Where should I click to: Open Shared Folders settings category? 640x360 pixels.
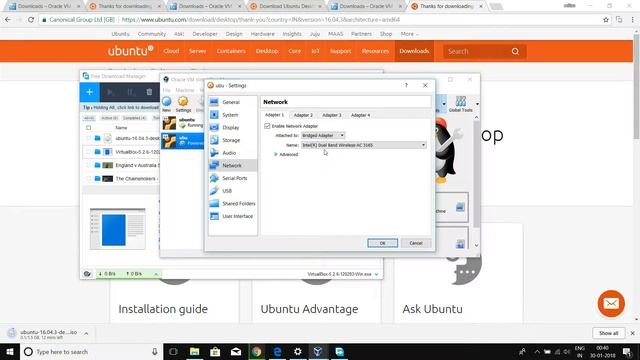pyautogui.click(x=238, y=204)
